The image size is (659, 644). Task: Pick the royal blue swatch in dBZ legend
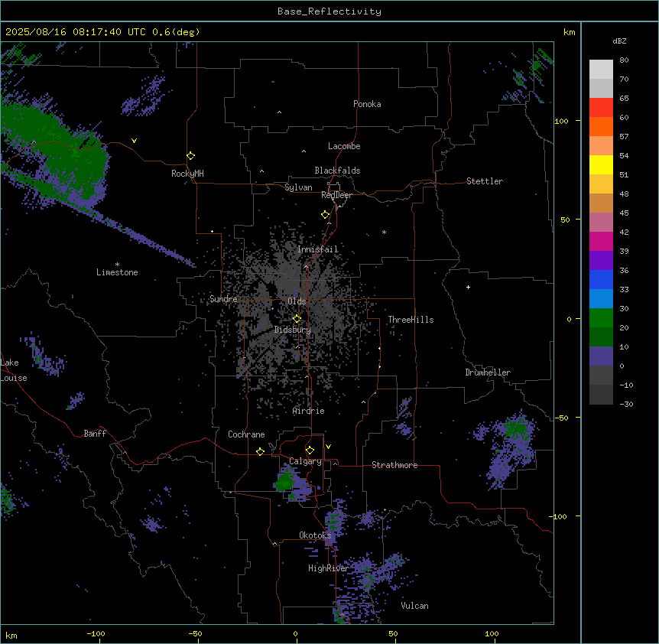(601, 279)
